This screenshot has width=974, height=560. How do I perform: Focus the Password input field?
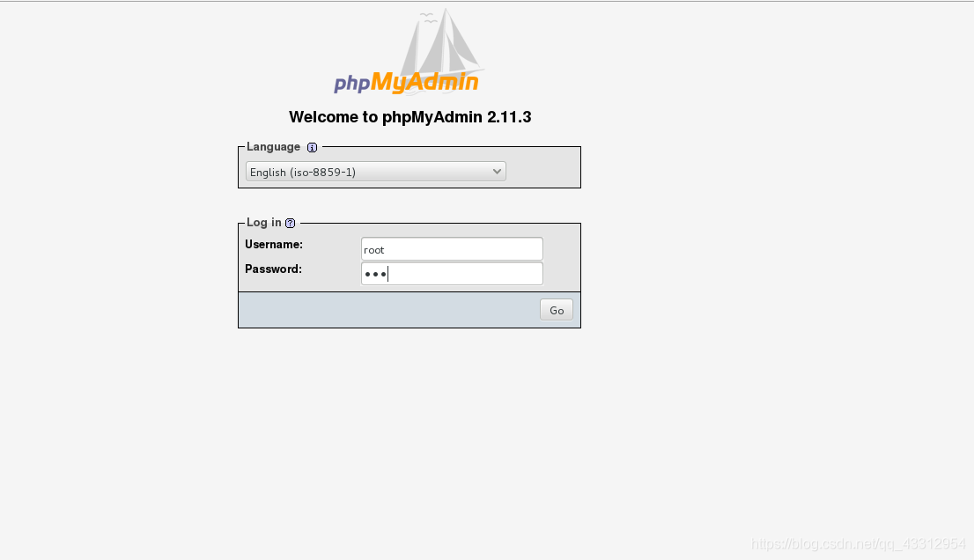[x=452, y=274]
